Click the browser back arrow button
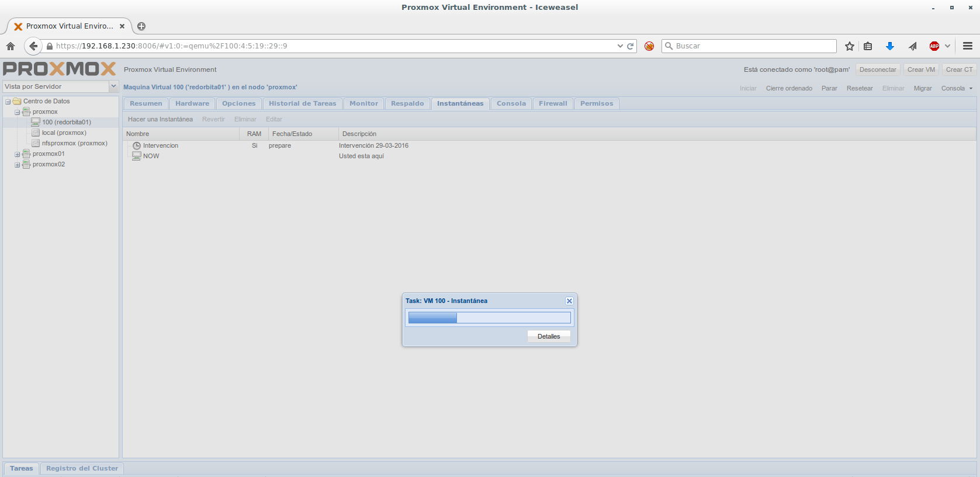This screenshot has height=477, width=980. [x=33, y=46]
